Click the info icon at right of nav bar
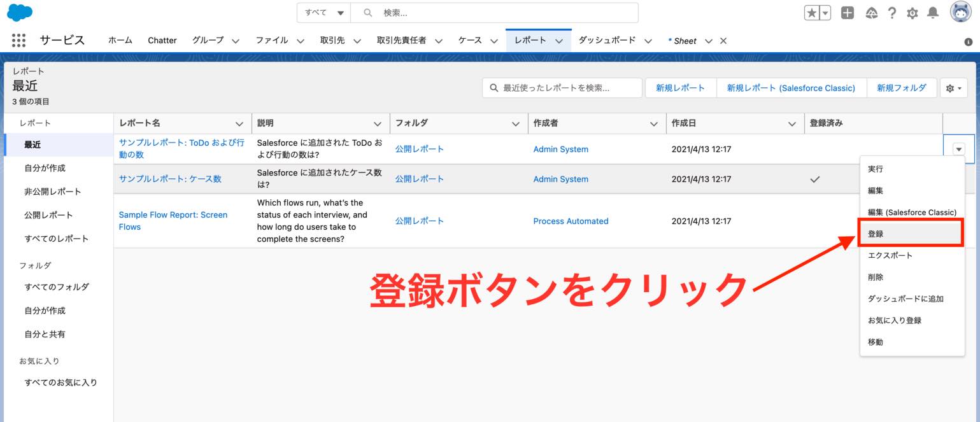The width and height of the screenshot is (980, 422). 969,41
